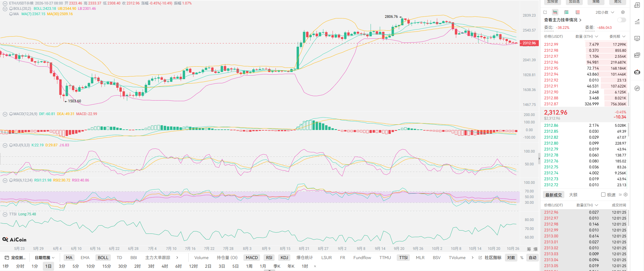
Task: Switch to the 大额 trades tab
Action: point(573,195)
